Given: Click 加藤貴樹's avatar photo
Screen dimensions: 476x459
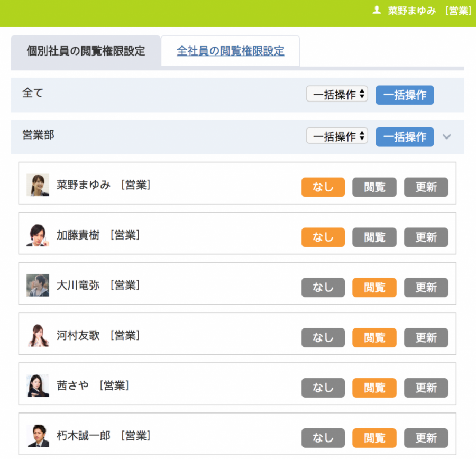Looking at the screenshot, I should (38, 235).
